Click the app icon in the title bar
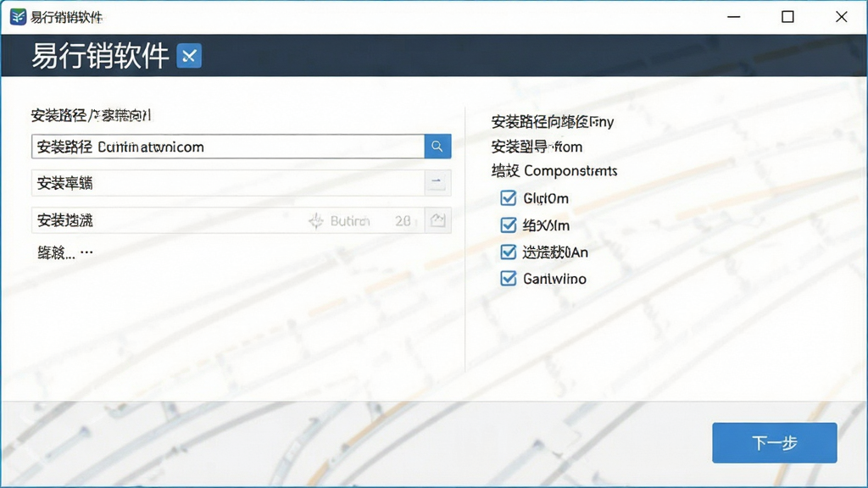Image resolution: width=868 pixels, height=488 pixels. pyautogui.click(x=19, y=17)
